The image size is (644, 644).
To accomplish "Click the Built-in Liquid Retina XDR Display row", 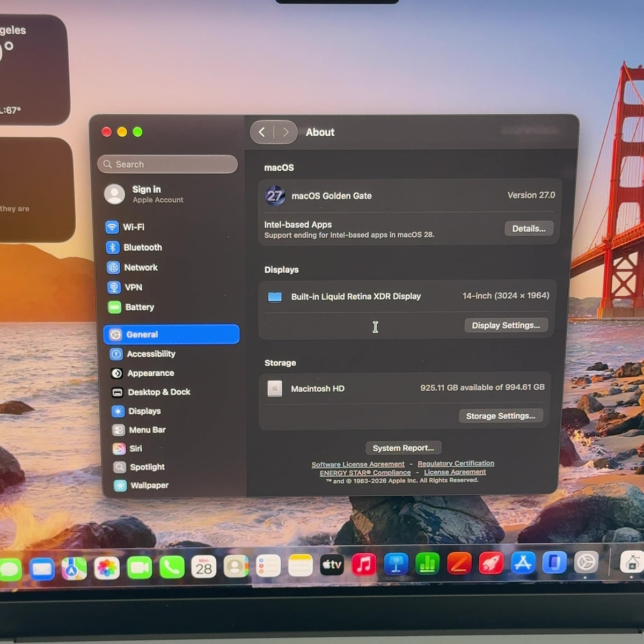I will point(407,296).
